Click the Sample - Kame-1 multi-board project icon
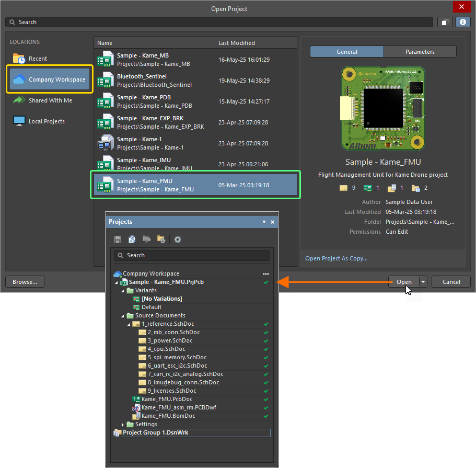 pyautogui.click(x=106, y=143)
